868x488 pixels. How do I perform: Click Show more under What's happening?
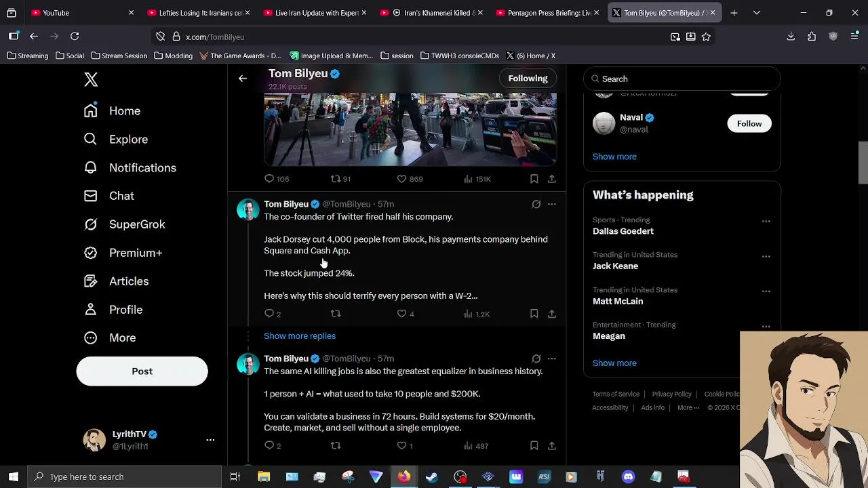614,363
